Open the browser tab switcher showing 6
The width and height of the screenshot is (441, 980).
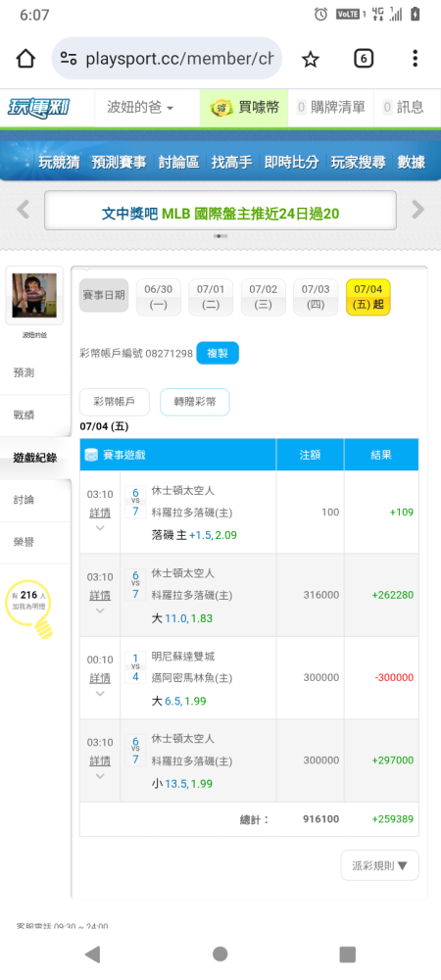(364, 59)
